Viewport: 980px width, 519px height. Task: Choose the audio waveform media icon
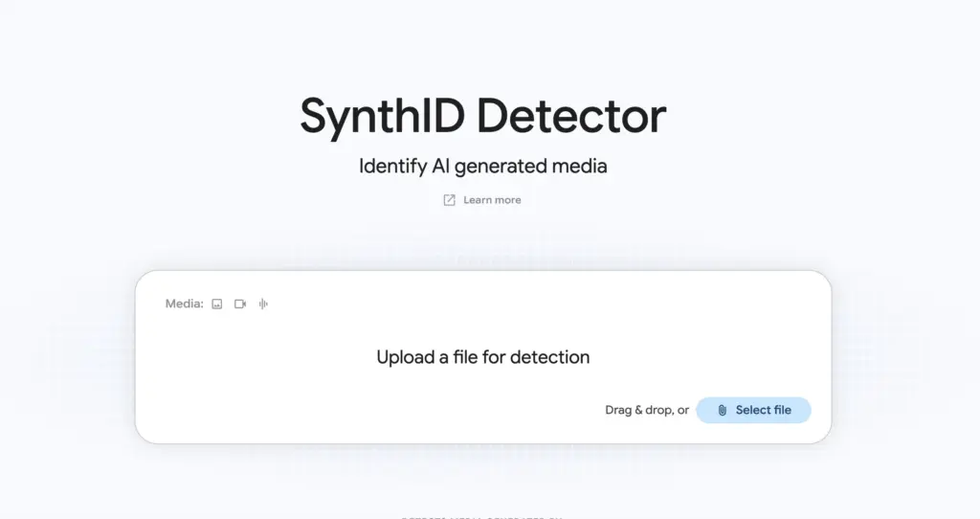click(x=264, y=304)
